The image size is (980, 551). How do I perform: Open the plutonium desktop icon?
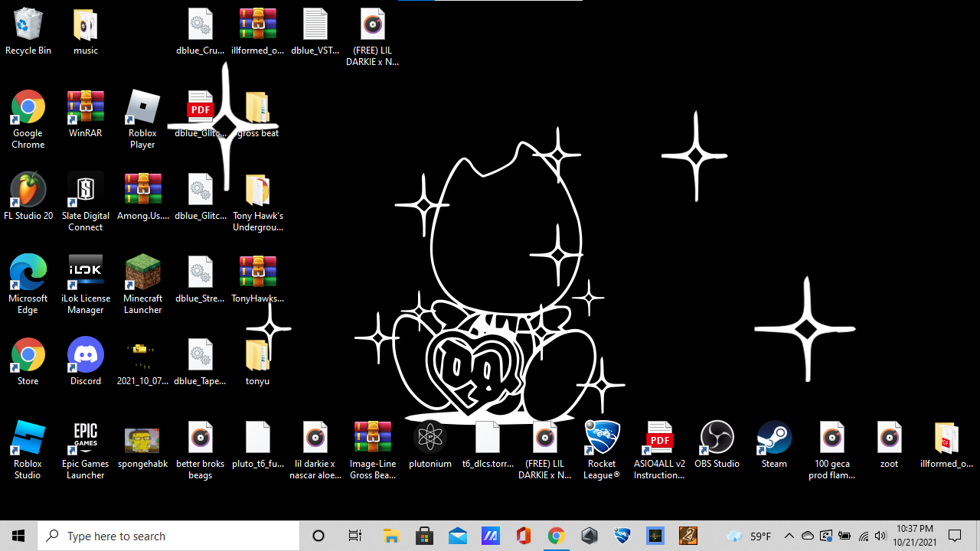tap(430, 438)
